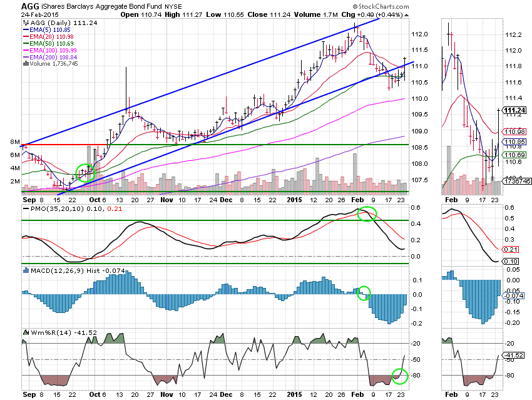Click the MACD(12,26,9) Hist -0.074 label

pos(78,270)
